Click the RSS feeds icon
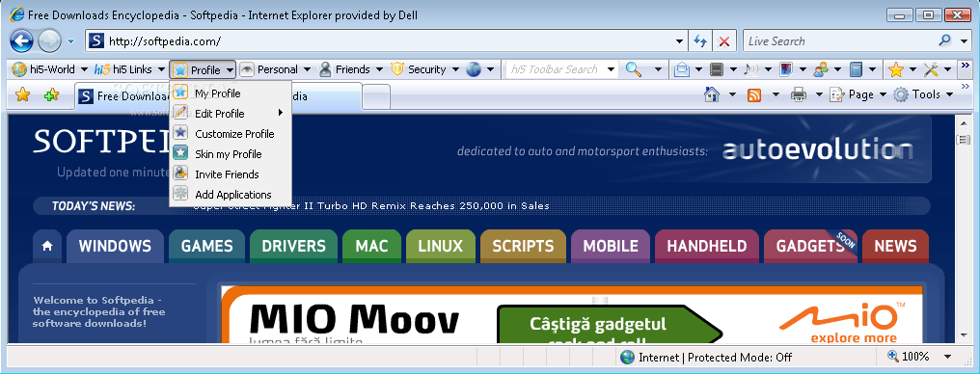This screenshot has height=374, width=980. [754, 94]
